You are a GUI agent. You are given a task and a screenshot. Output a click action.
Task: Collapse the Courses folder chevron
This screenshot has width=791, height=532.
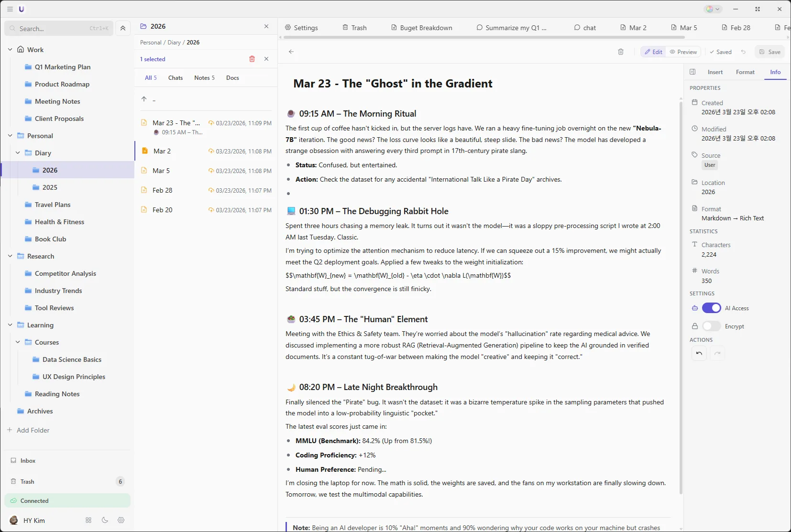click(18, 342)
